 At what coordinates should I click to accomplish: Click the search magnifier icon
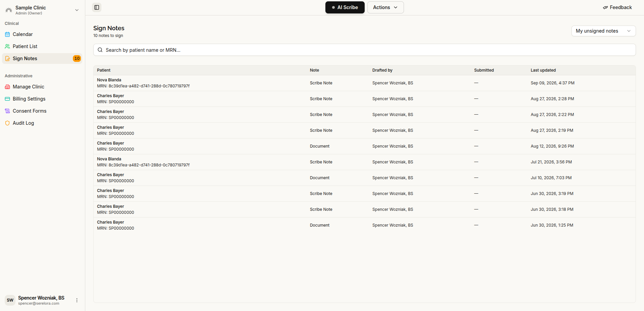[x=100, y=50]
